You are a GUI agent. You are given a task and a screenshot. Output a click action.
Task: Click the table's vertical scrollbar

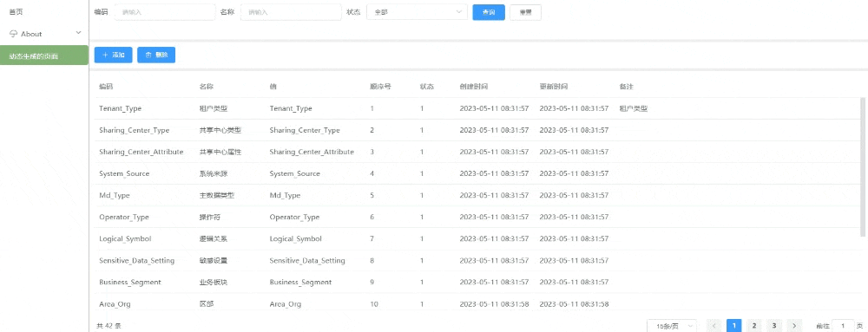tap(863, 166)
